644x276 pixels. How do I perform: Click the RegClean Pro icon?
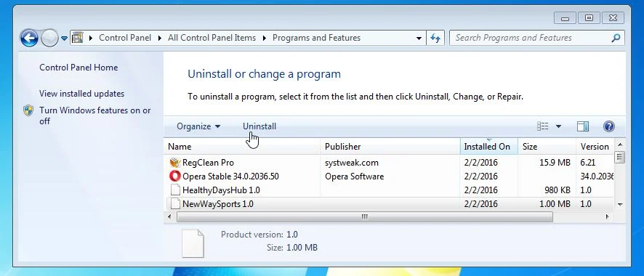tap(175, 163)
